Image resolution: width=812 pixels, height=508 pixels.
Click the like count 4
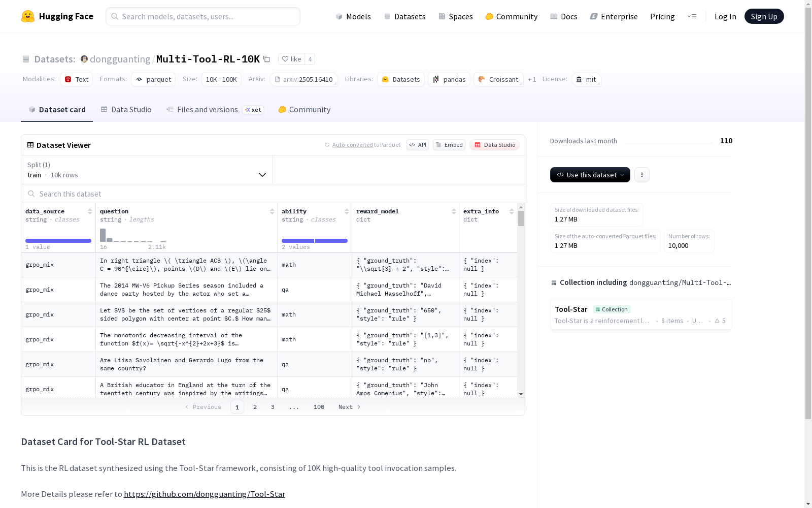(310, 59)
